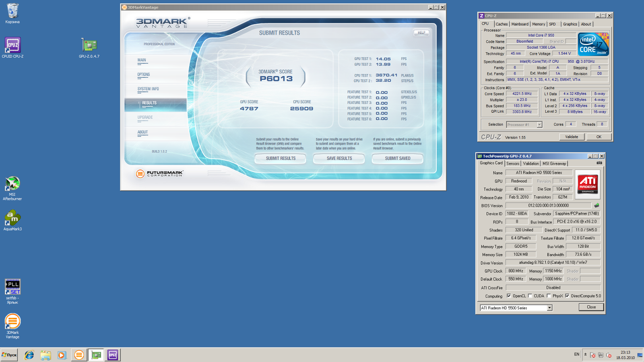Click the 3DMark score P6013
The height and width of the screenshot is (362, 644).
pyautogui.click(x=276, y=79)
